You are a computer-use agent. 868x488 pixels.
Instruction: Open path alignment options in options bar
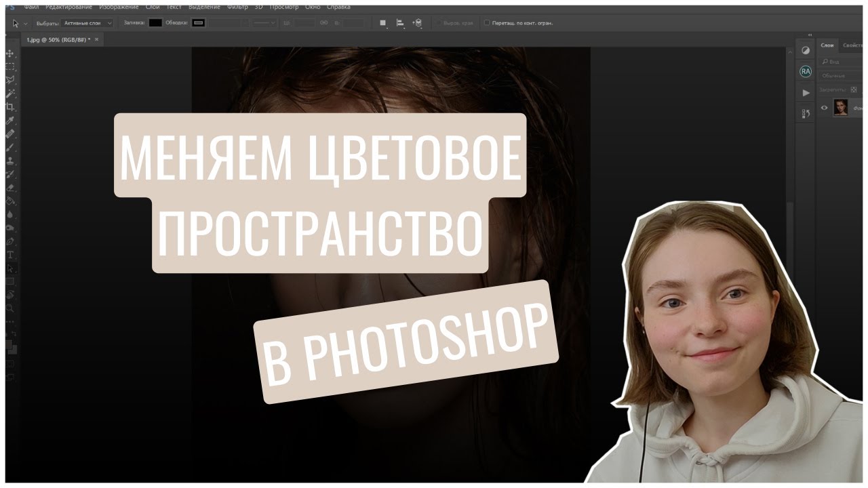(400, 22)
